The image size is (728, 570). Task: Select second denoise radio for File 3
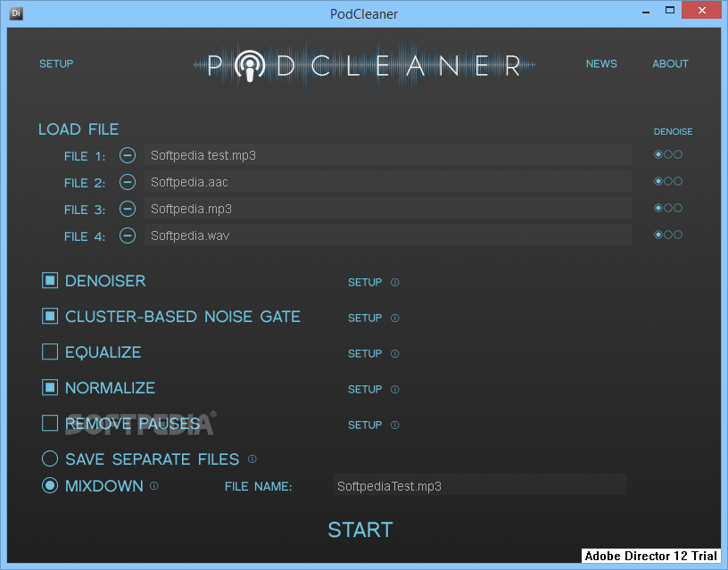coord(668,208)
